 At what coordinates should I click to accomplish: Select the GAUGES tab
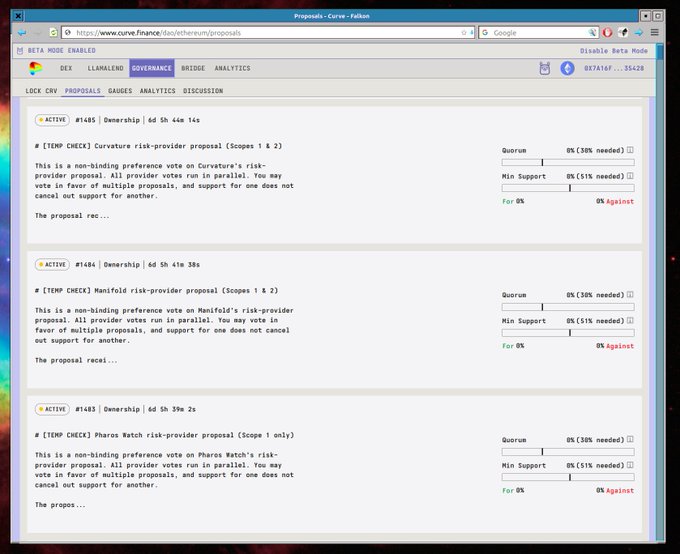point(120,91)
